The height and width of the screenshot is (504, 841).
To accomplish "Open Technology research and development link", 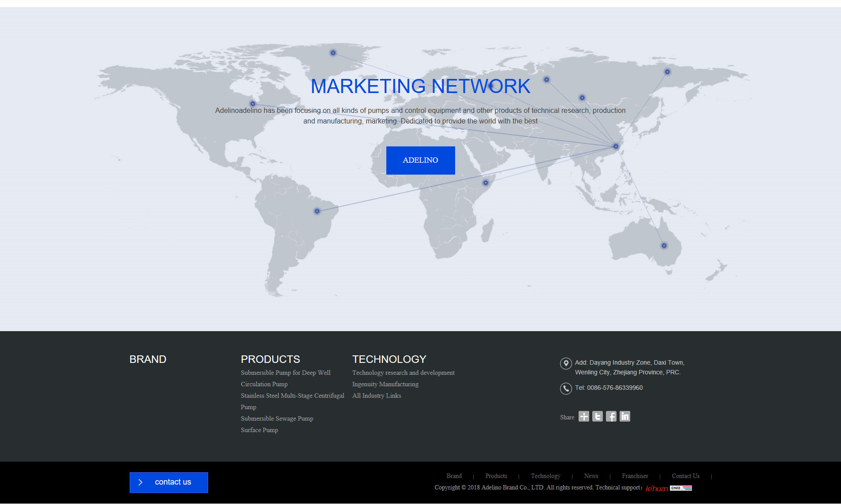I will [403, 373].
